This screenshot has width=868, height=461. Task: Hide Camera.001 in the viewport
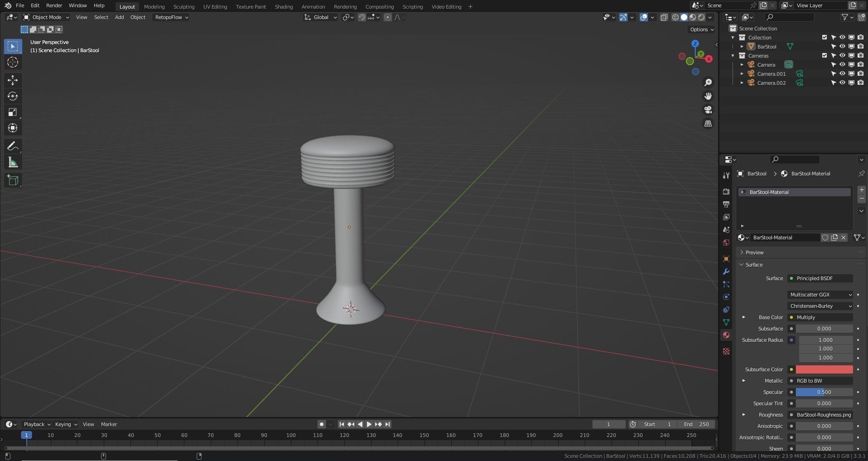point(842,73)
